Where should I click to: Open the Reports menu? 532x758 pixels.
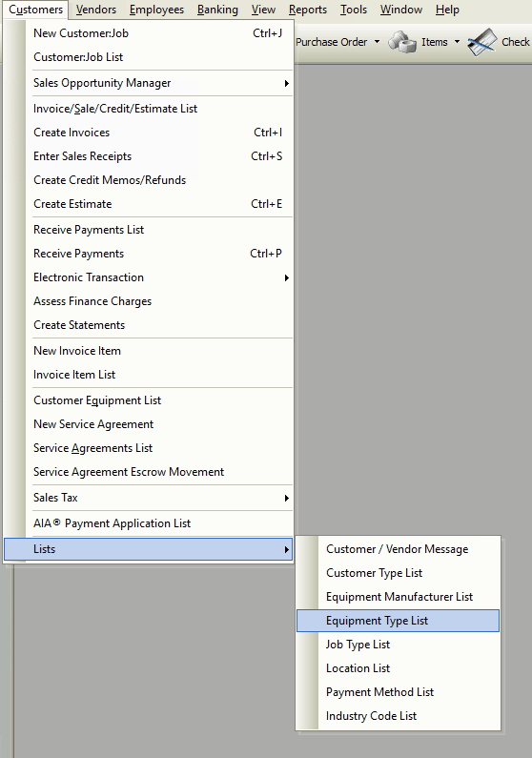308,10
